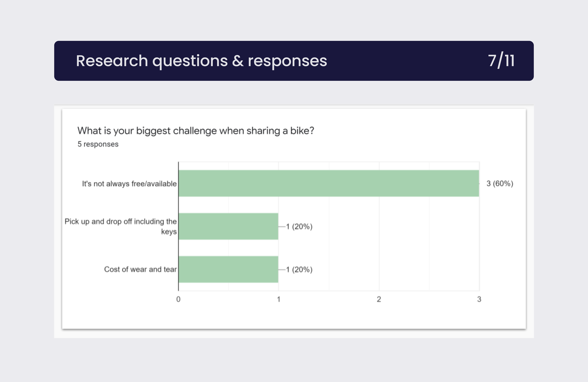
Task: Click the x-axis tick label 0
Action: 178,299
